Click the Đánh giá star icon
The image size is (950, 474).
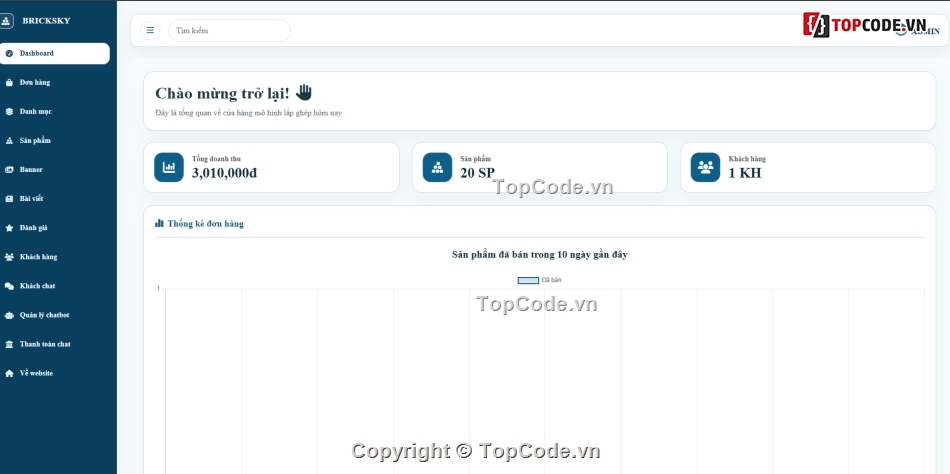click(9, 228)
